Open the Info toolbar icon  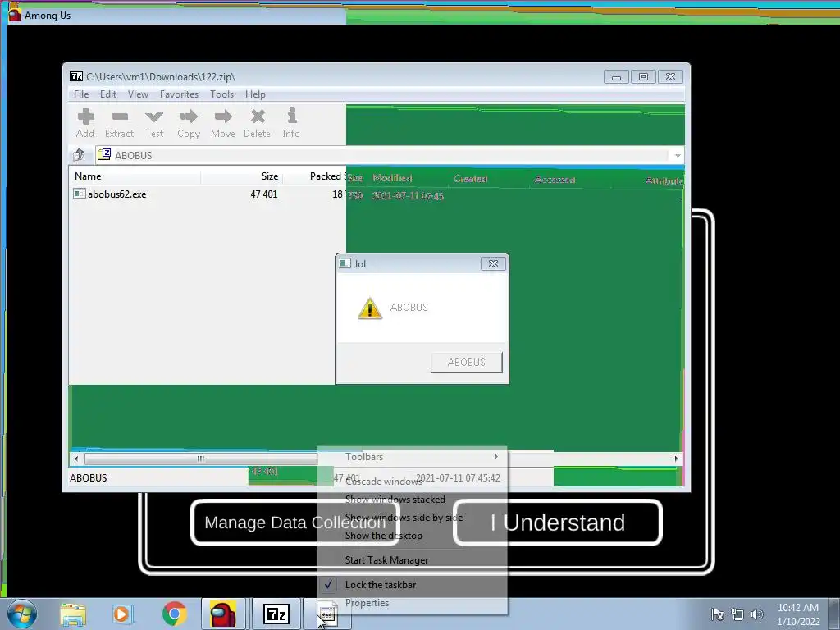[x=291, y=123]
